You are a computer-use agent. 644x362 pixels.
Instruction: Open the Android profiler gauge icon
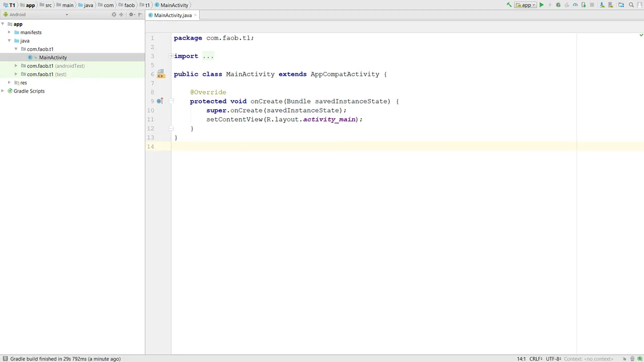click(x=575, y=5)
